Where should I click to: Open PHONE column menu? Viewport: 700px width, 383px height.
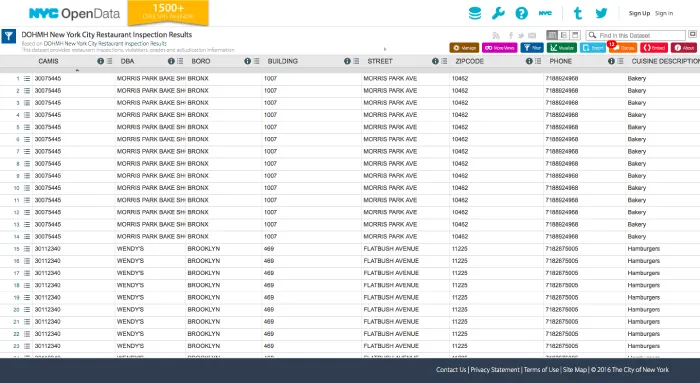point(620,61)
